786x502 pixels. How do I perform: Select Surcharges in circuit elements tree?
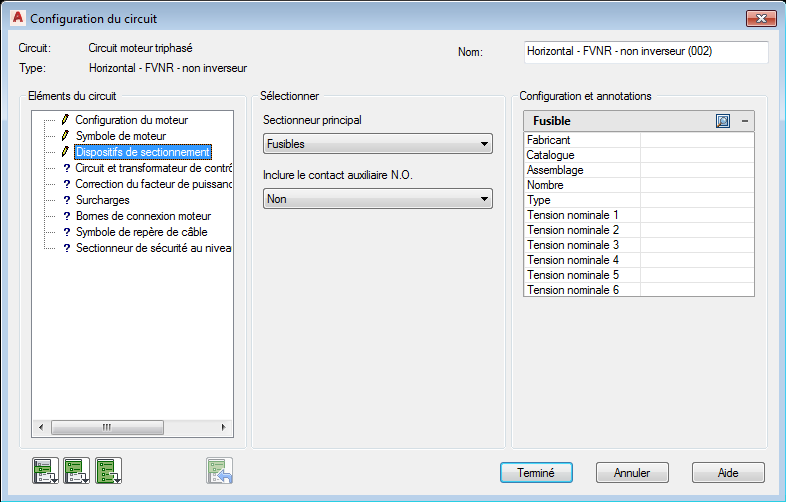pos(102,200)
